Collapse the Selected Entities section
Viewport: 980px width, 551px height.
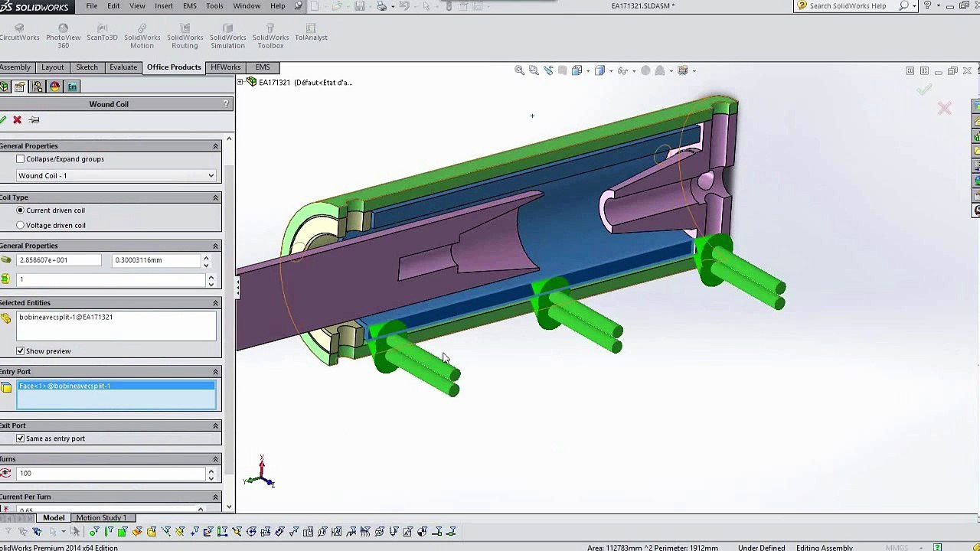pyautogui.click(x=215, y=303)
